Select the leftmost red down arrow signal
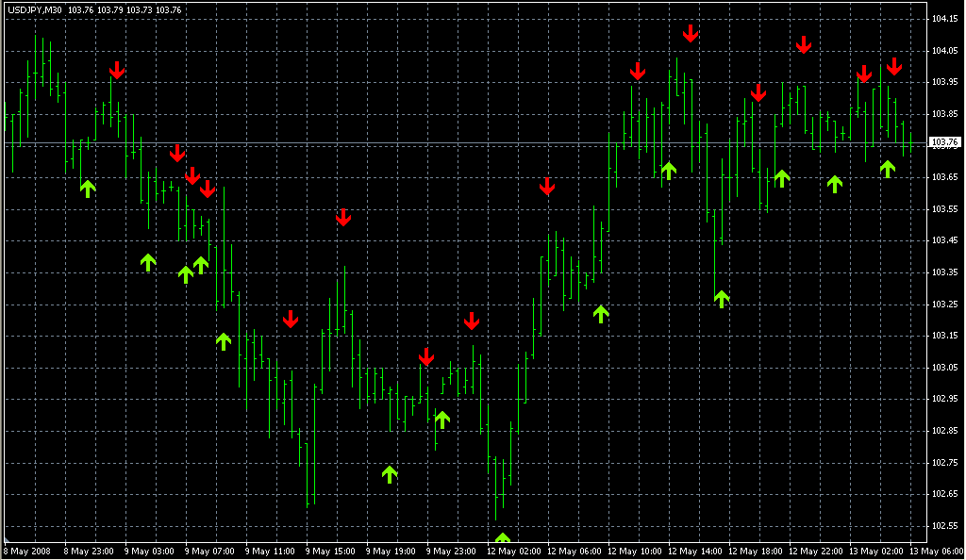 pos(117,70)
